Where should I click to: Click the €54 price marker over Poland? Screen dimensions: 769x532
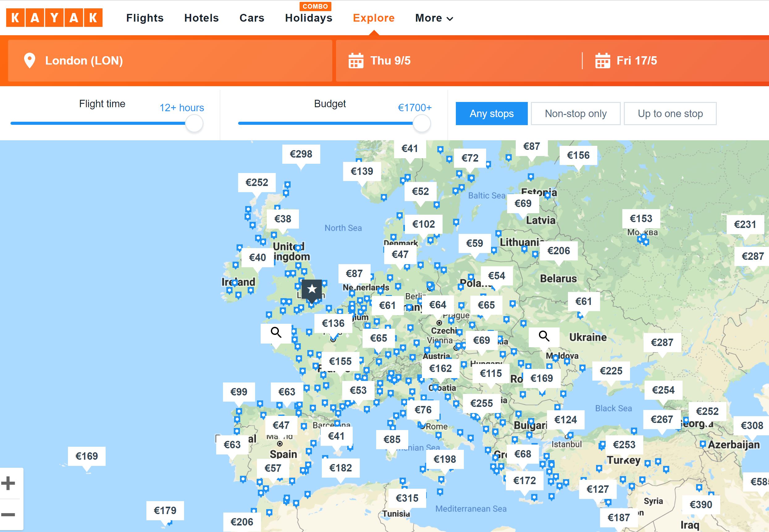click(x=496, y=276)
